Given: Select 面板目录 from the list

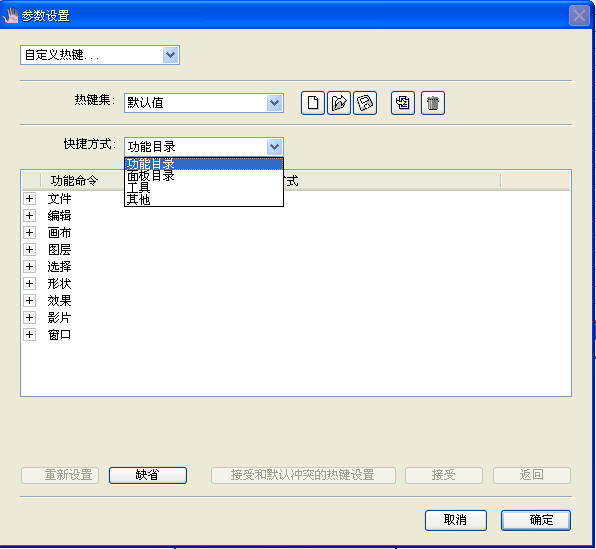Looking at the screenshot, I should tap(151, 176).
